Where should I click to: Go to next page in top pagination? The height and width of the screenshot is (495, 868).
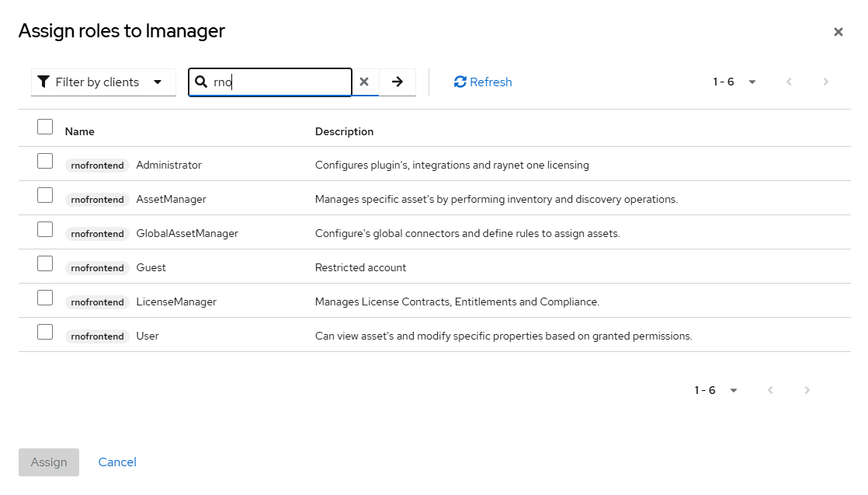(826, 82)
